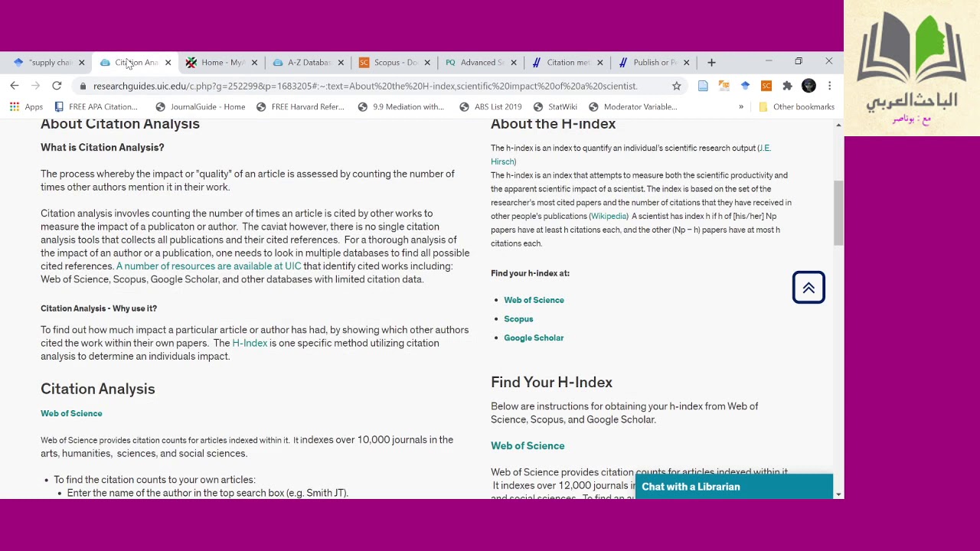The image size is (980, 551).
Task: Close the Scopus tab
Action: [427, 63]
